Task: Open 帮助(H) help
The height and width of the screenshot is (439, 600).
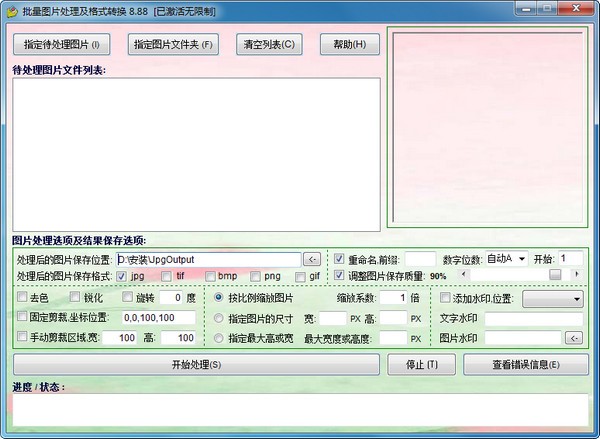Action: [x=350, y=44]
